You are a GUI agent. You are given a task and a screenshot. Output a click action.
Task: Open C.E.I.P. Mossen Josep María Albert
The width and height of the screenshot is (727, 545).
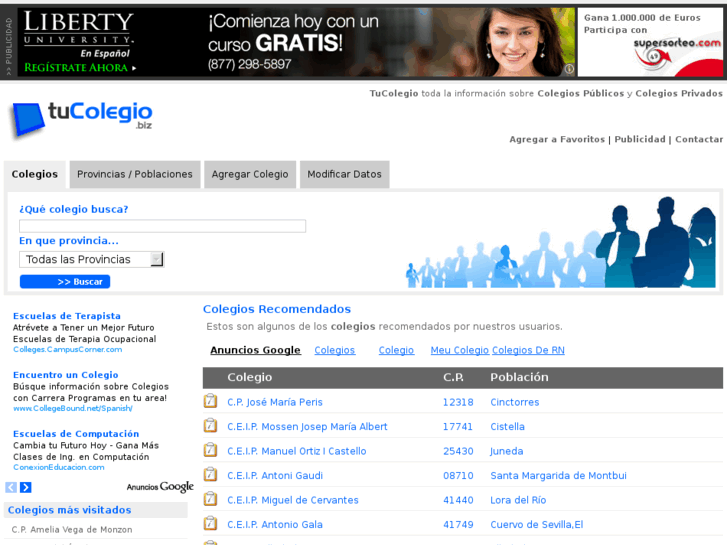pyautogui.click(x=307, y=427)
